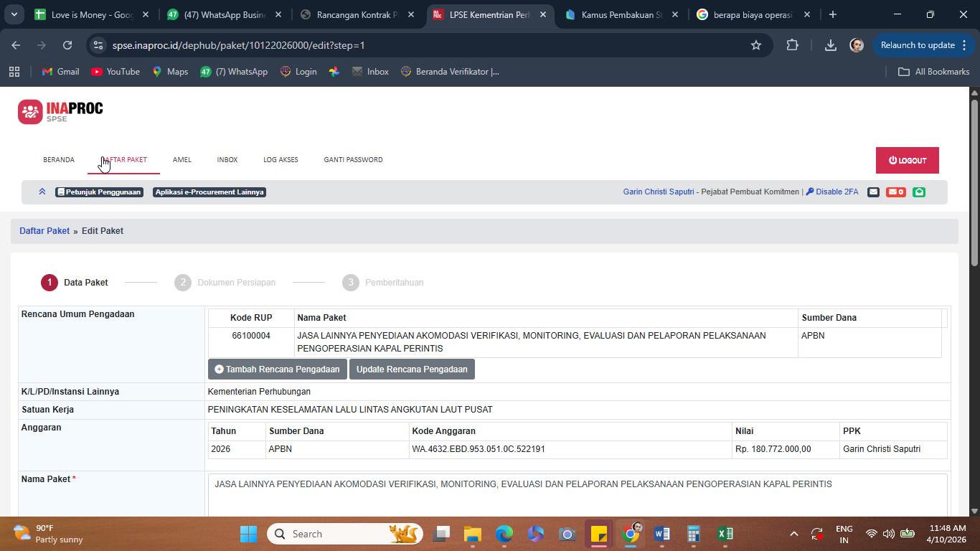Open Gmail bookmark
Screen dimensions: 980x551
(60, 72)
